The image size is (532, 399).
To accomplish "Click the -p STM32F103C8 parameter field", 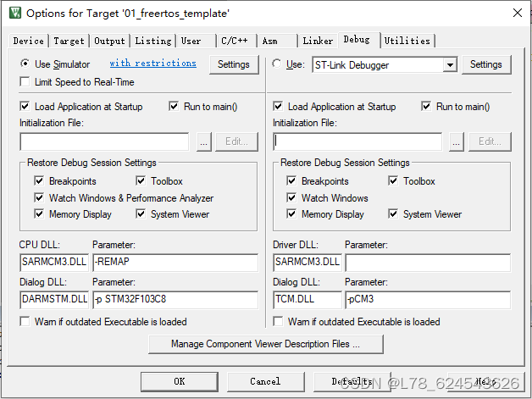I will 175,300.
